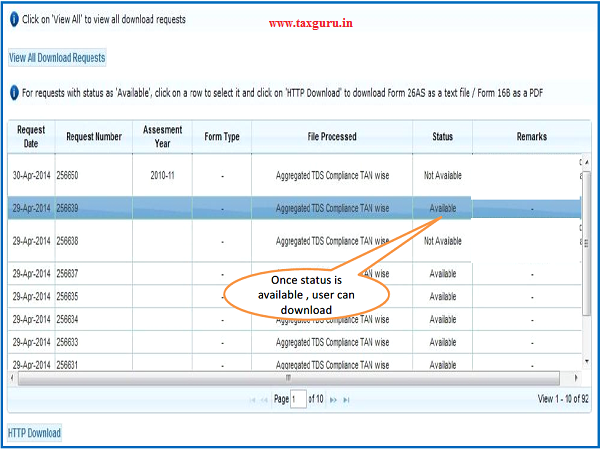Sort by Request Number column header

(94, 136)
